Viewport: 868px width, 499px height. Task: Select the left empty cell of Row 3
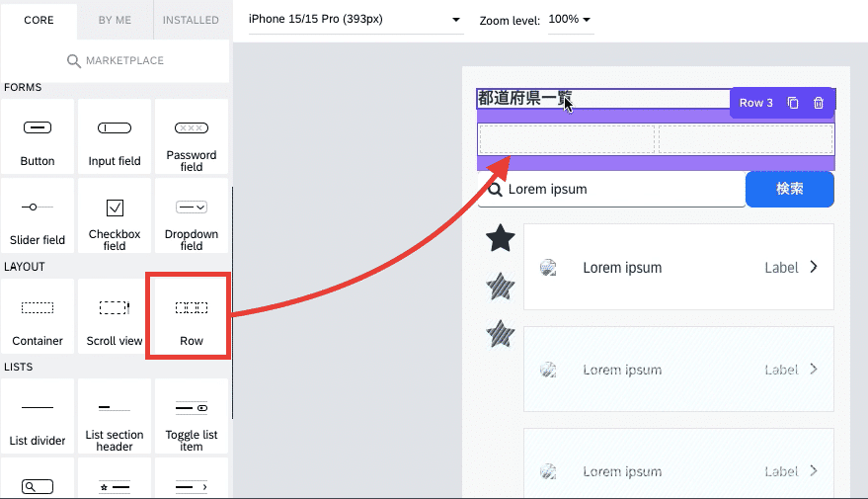pos(566,139)
